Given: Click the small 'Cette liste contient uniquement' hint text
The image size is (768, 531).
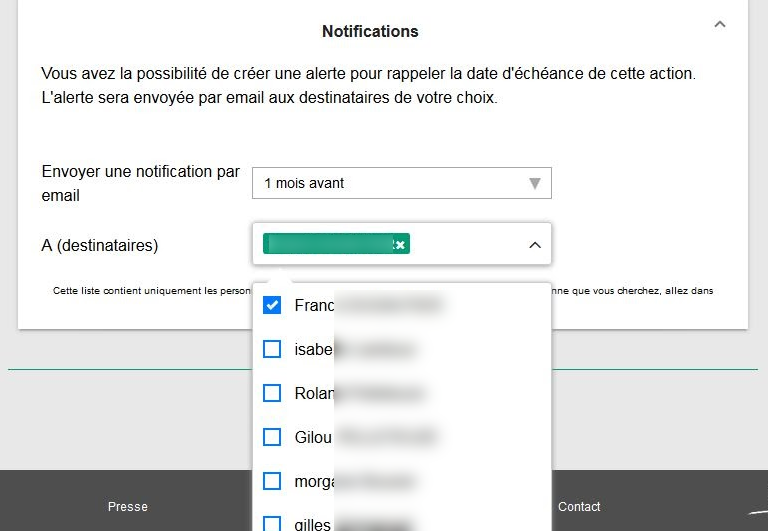Looking at the screenshot, I should [x=150, y=291].
